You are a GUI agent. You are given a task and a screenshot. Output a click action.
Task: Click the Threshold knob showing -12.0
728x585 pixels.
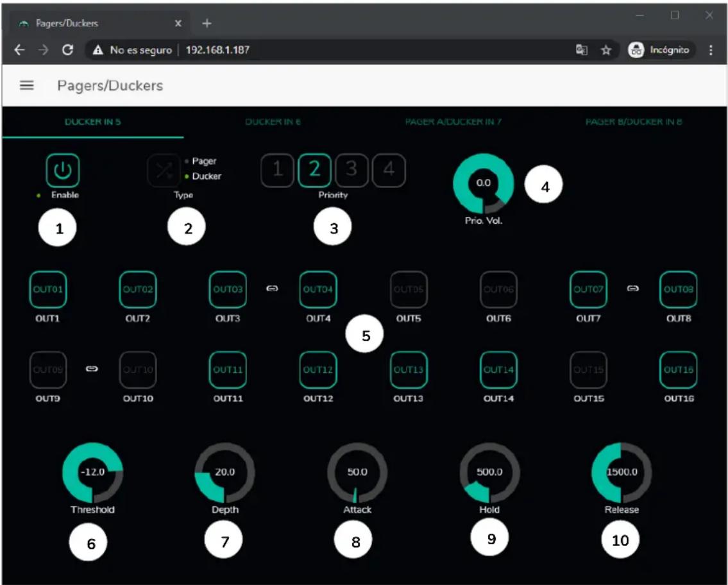(x=93, y=473)
